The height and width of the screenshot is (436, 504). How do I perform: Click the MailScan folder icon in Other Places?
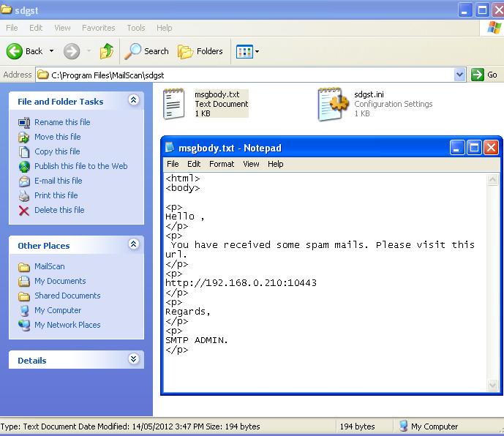point(24,267)
